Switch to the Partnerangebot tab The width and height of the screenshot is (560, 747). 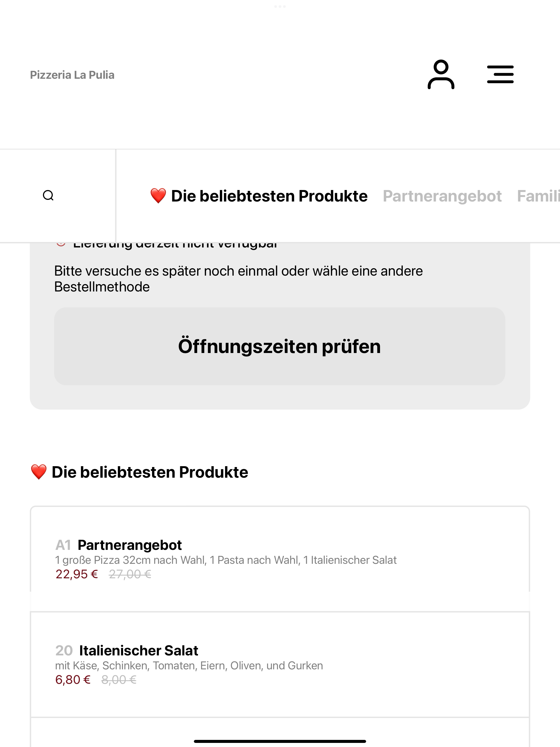442,196
